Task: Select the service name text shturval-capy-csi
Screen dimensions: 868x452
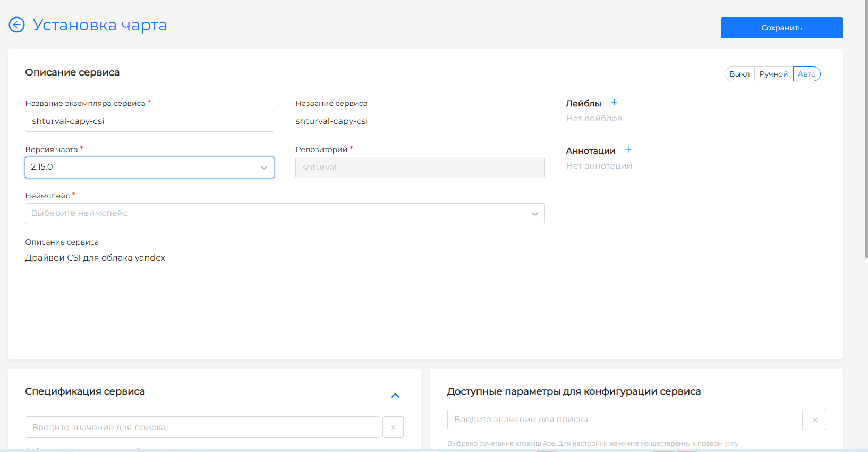Action: tap(331, 121)
